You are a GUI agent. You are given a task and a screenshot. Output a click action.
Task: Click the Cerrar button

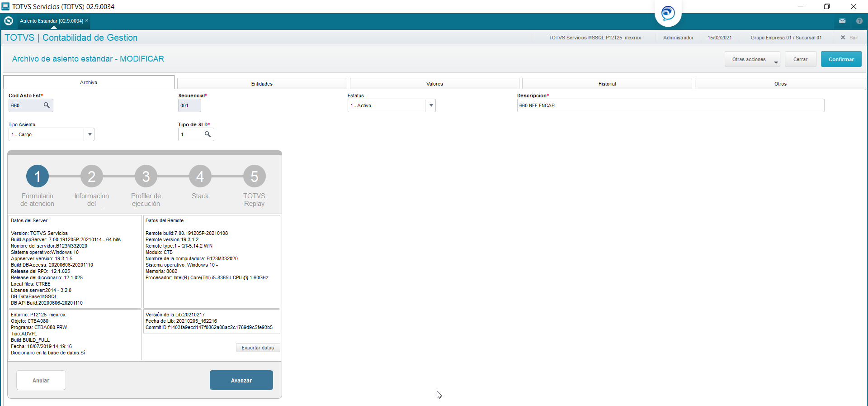800,59
